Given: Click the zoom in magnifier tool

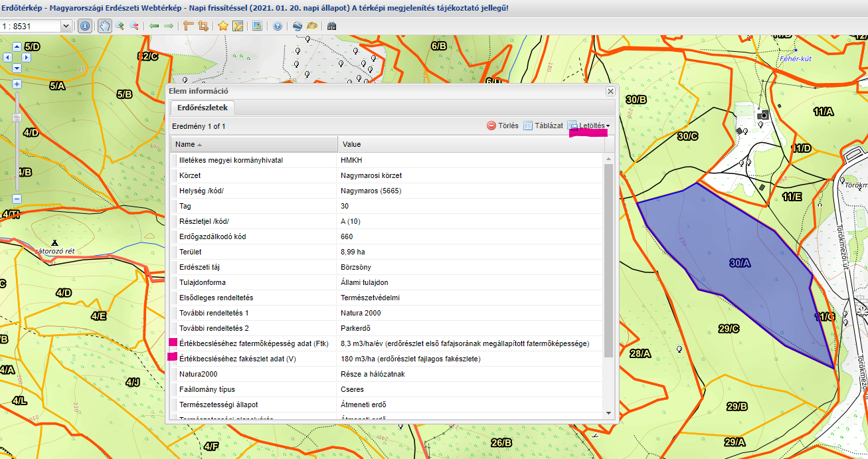Looking at the screenshot, I should click(x=120, y=26).
